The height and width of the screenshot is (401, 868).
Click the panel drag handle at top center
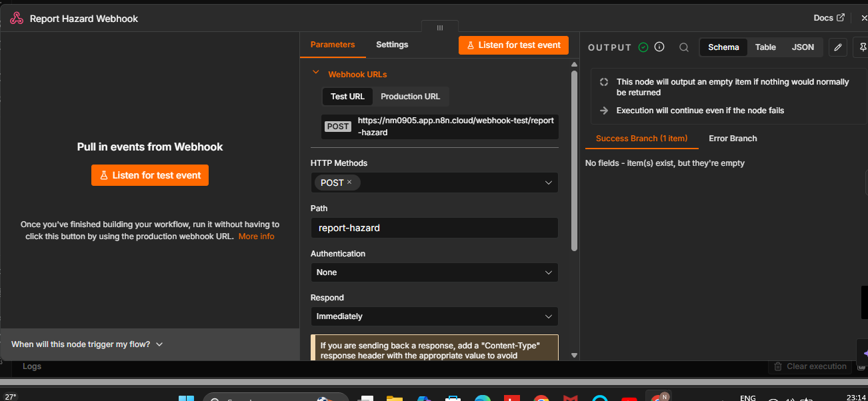click(440, 27)
